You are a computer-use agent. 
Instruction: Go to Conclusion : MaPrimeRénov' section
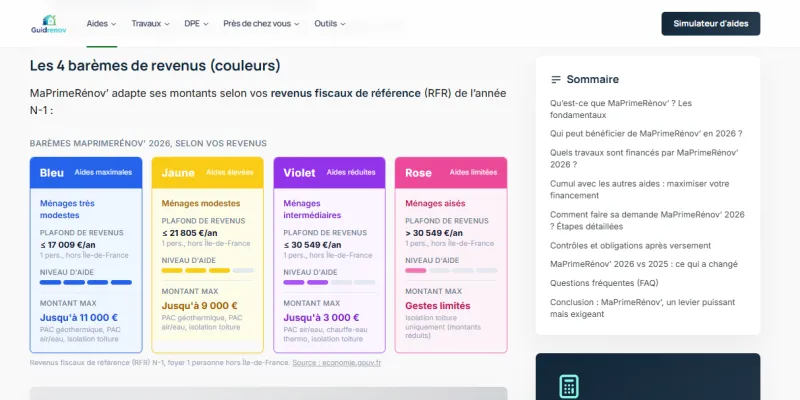[x=643, y=308]
